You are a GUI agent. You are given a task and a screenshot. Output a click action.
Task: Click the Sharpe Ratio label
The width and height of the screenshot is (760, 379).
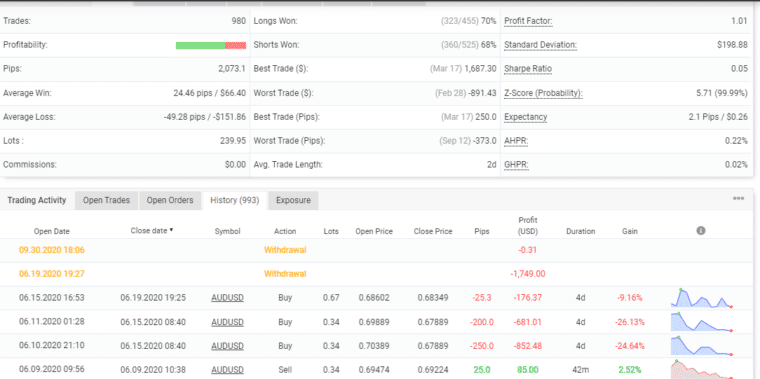(528, 69)
